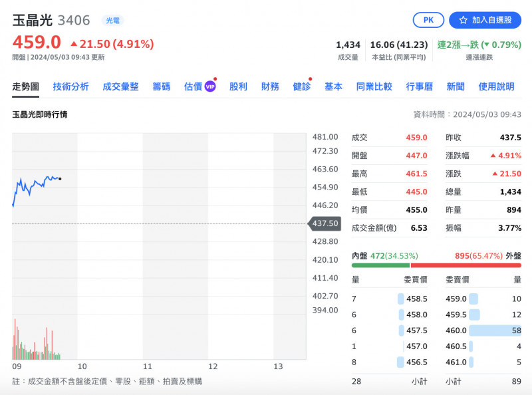The image size is (532, 395).
Task: Open the 健診 tab
Action: coord(302,86)
